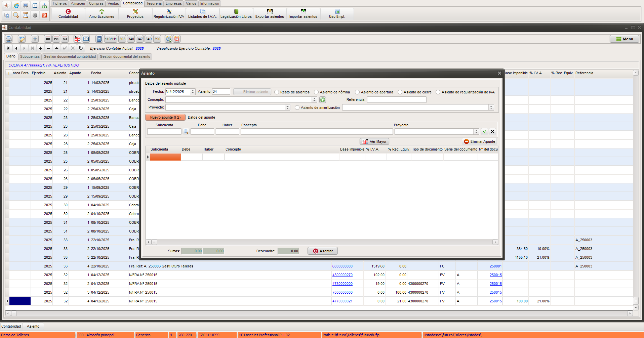
Task: Select Asiento de cierre radio button
Action: tap(400, 92)
